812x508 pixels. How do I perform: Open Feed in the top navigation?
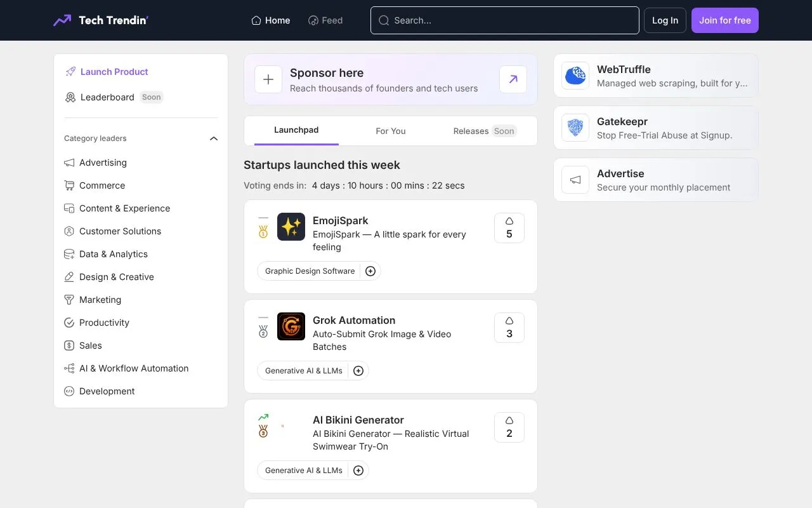click(x=325, y=20)
